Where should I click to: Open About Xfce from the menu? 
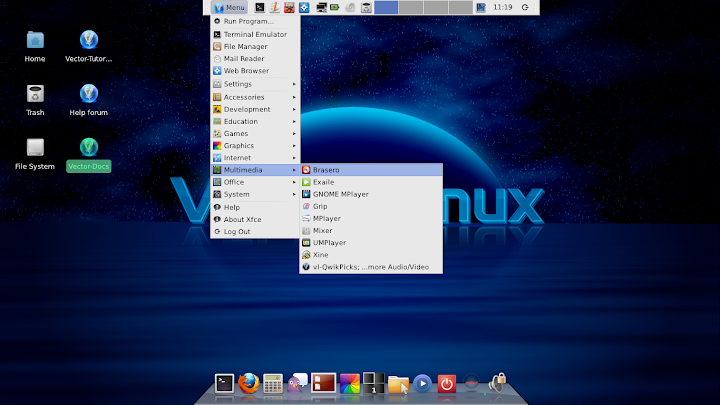255,219
